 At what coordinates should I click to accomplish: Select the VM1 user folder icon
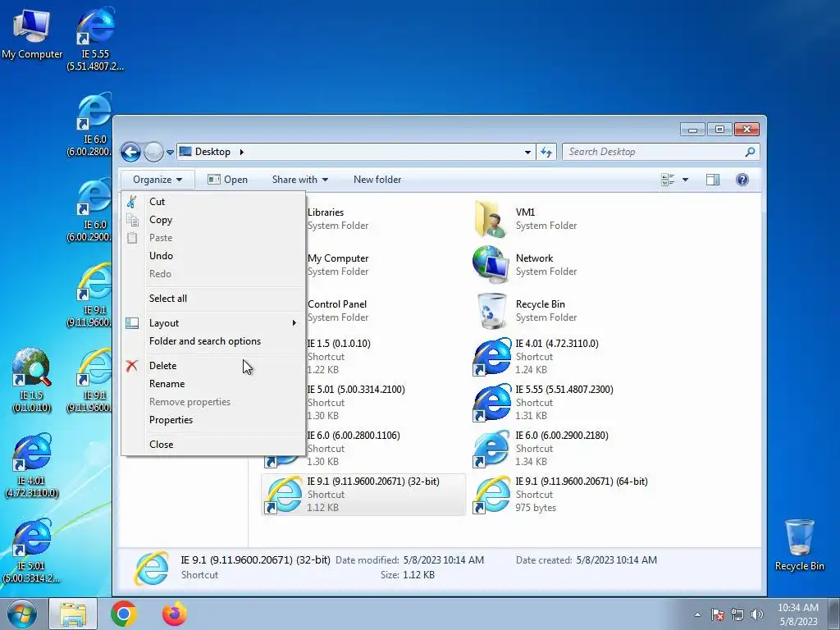coord(490,219)
